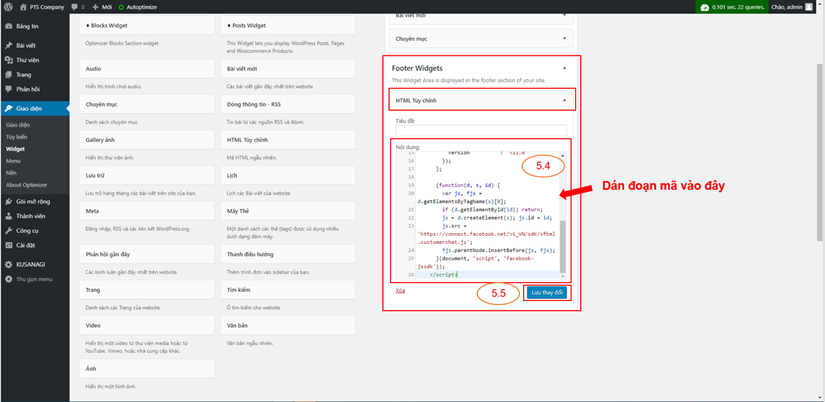This screenshot has height=402, width=825.
Task: Select the Lịch calendar widget
Action: point(288,175)
